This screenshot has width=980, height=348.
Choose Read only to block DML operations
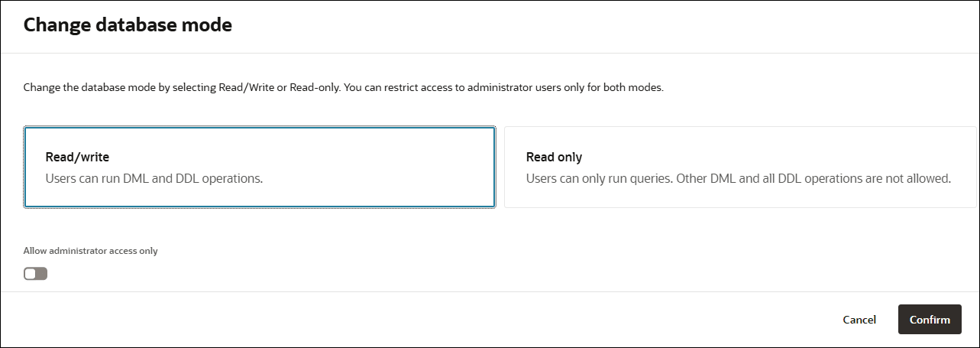[x=739, y=167]
